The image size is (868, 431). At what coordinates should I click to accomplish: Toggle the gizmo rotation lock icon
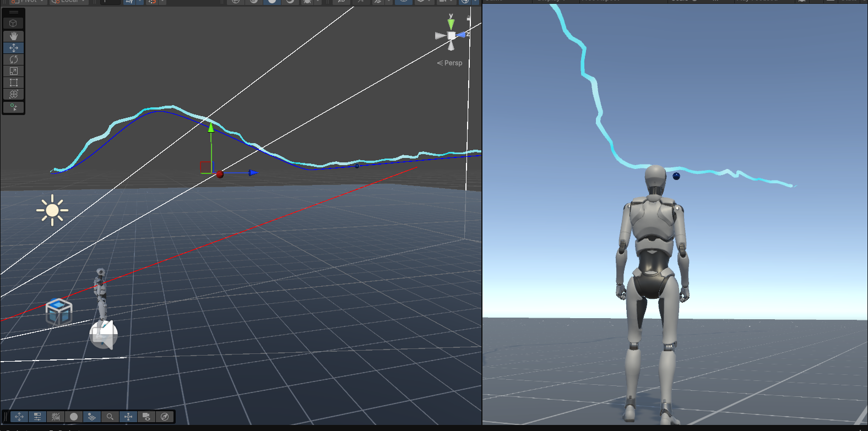469,18
